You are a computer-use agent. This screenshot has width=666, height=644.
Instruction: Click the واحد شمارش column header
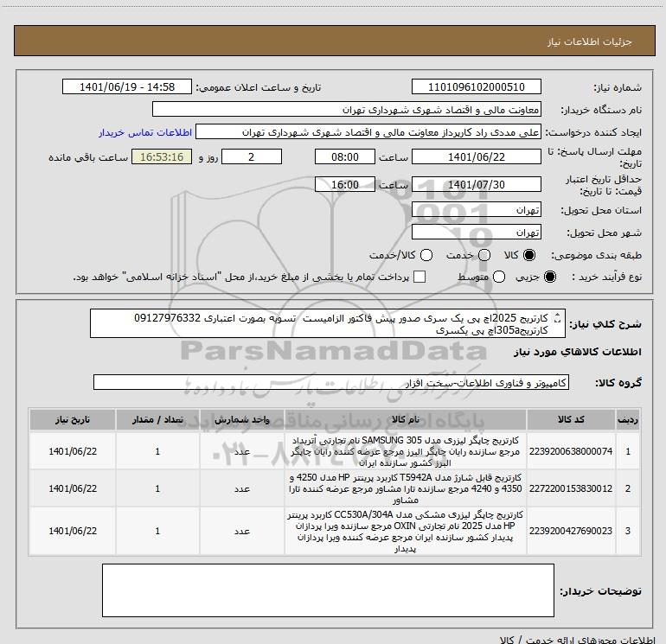tap(241, 420)
